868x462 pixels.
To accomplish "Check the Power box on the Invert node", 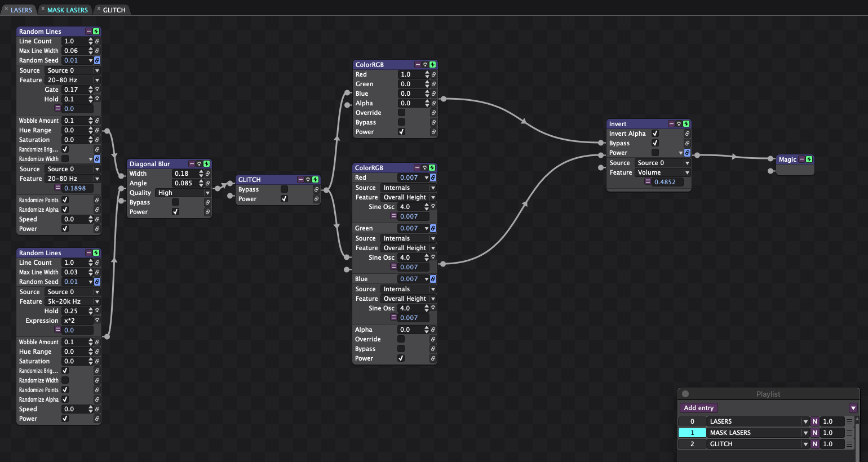I will coord(655,153).
